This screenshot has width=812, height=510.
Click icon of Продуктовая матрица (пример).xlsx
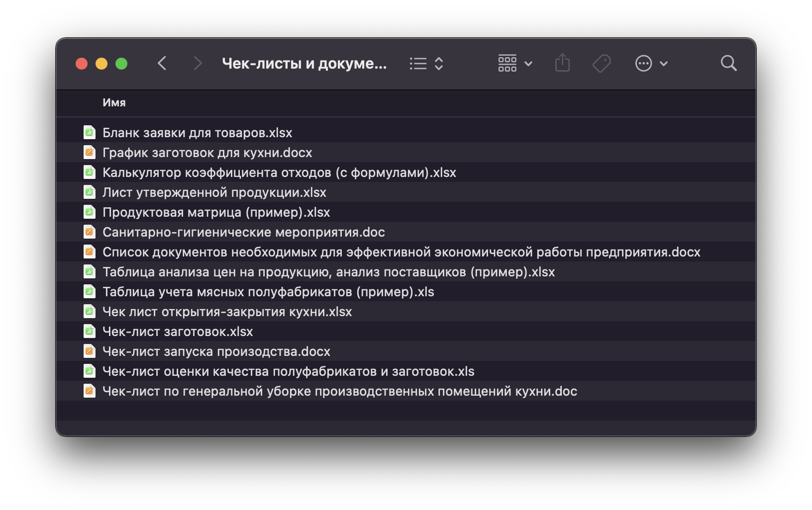click(90, 212)
